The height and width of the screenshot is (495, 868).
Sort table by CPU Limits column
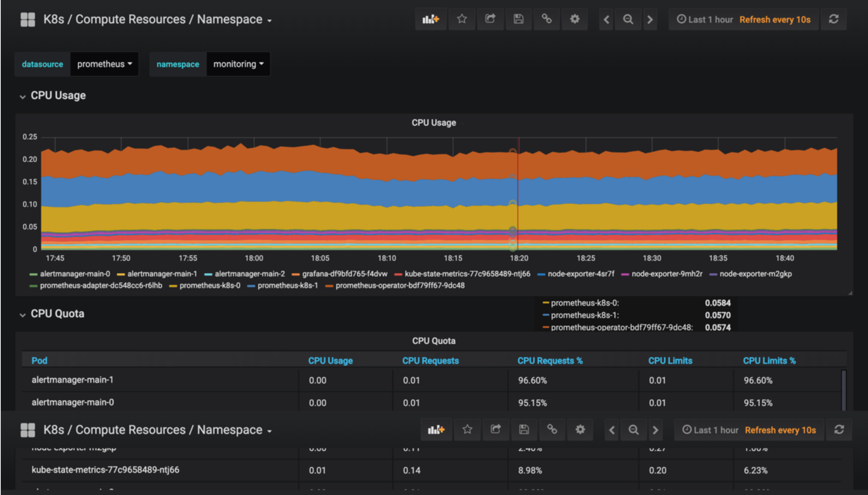tap(670, 361)
